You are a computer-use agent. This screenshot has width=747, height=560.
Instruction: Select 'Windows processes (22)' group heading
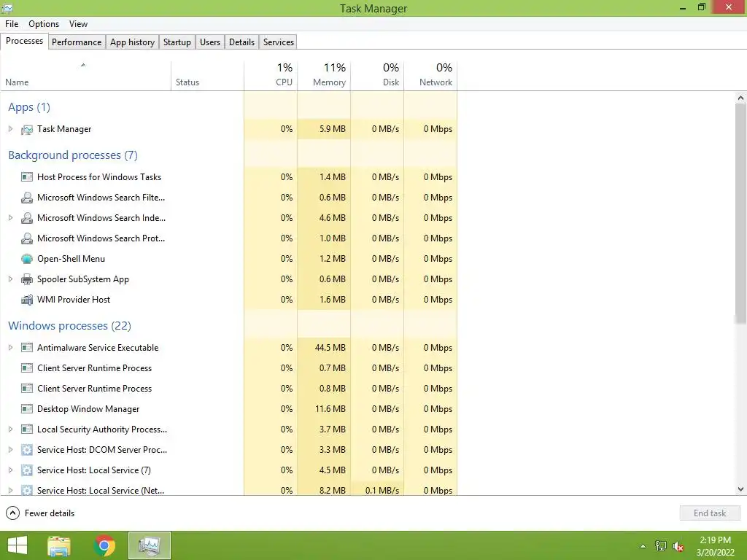click(x=69, y=326)
